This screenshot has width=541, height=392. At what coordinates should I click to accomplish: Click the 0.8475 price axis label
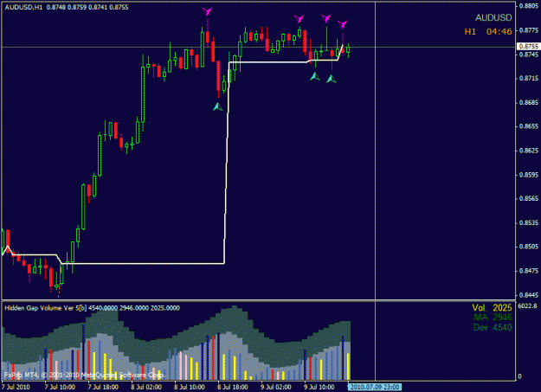click(x=529, y=271)
